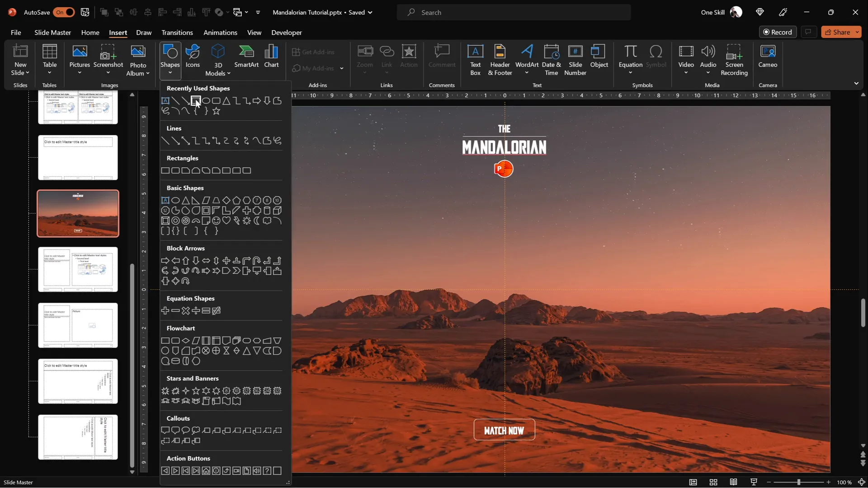Open the Pictures dropdown arrow
Screen dimensions: 868x488
pyautogui.click(x=80, y=72)
